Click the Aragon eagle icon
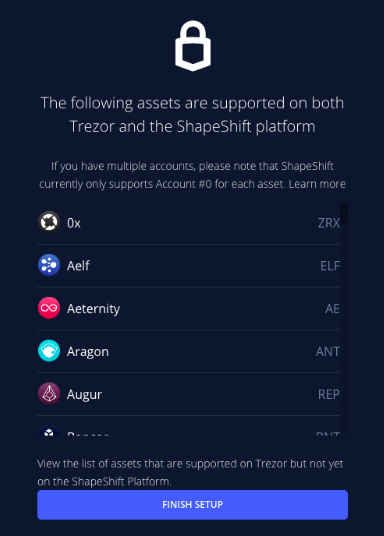The width and height of the screenshot is (384, 536). [49, 351]
